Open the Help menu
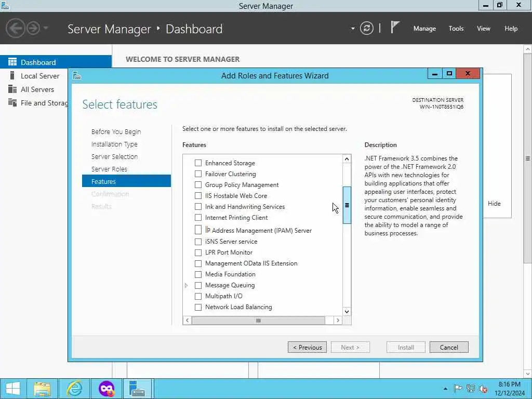 click(x=511, y=29)
